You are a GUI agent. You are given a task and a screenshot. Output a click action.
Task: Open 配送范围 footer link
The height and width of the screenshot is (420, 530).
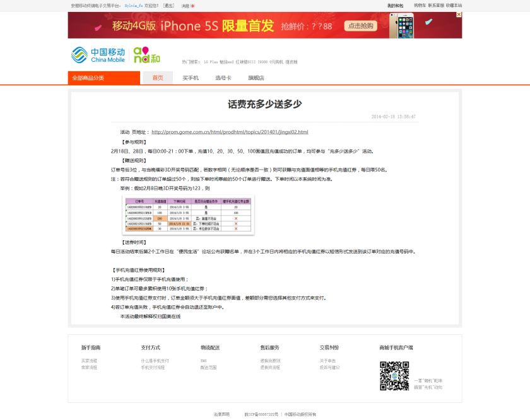click(208, 367)
